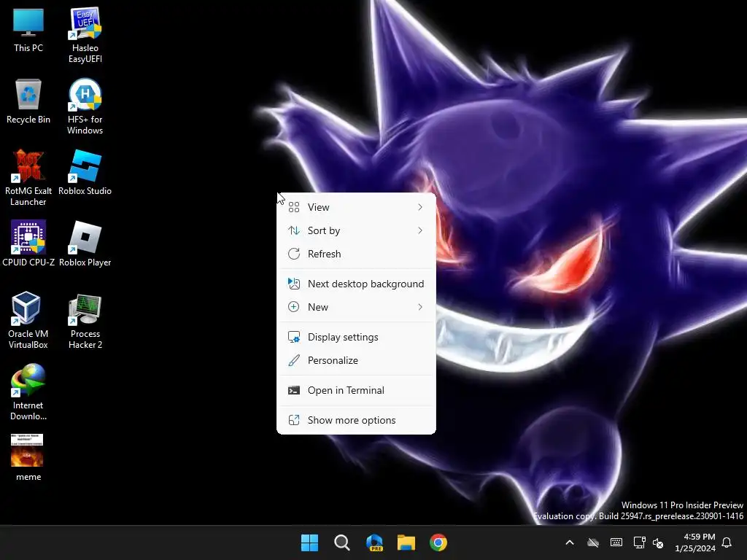
Task: Select the Roblox Player shortcut
Action: coord(85,244)
